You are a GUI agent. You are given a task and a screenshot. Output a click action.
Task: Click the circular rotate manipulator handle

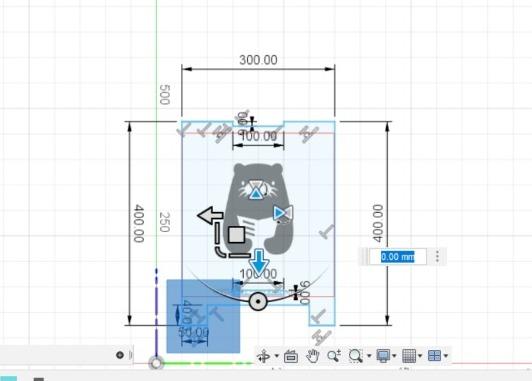258,301
